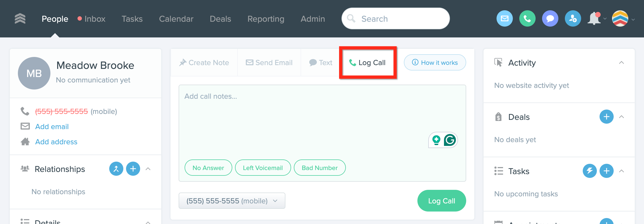Click the green Log Call button
The height and width of the screenshot is (224, 644).
coord(442,201)
